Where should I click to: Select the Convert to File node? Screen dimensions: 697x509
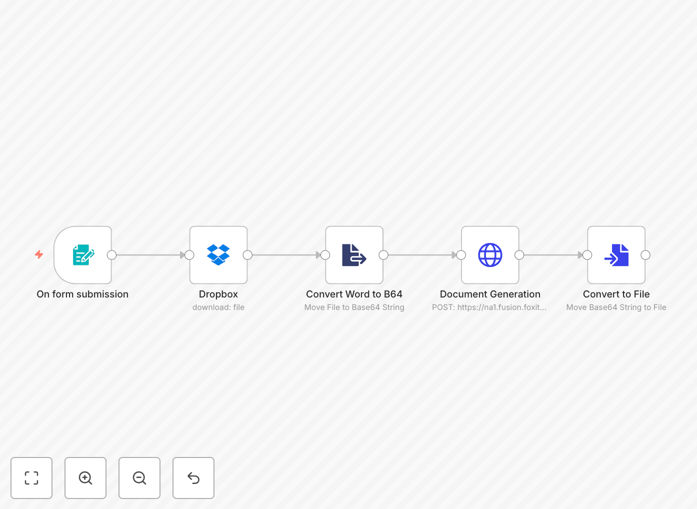(616, 255)
